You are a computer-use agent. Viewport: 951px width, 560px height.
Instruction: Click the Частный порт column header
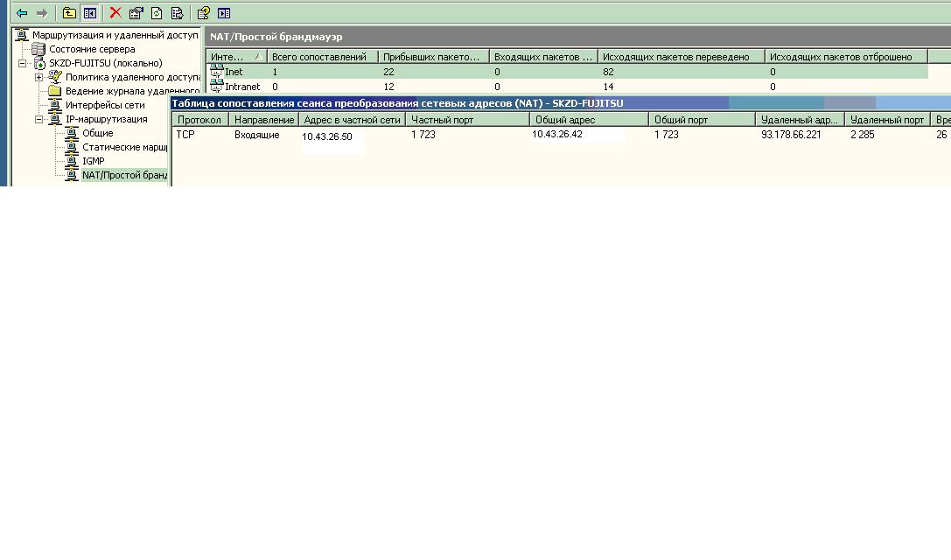pos(467,120)
